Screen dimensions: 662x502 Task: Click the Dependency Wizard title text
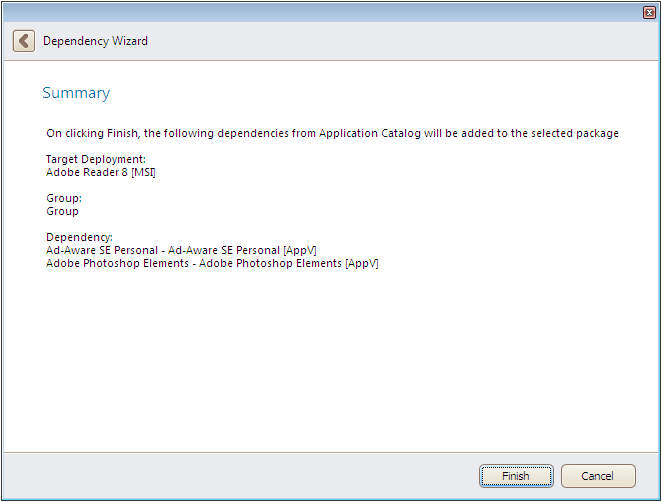coord(95,41)
